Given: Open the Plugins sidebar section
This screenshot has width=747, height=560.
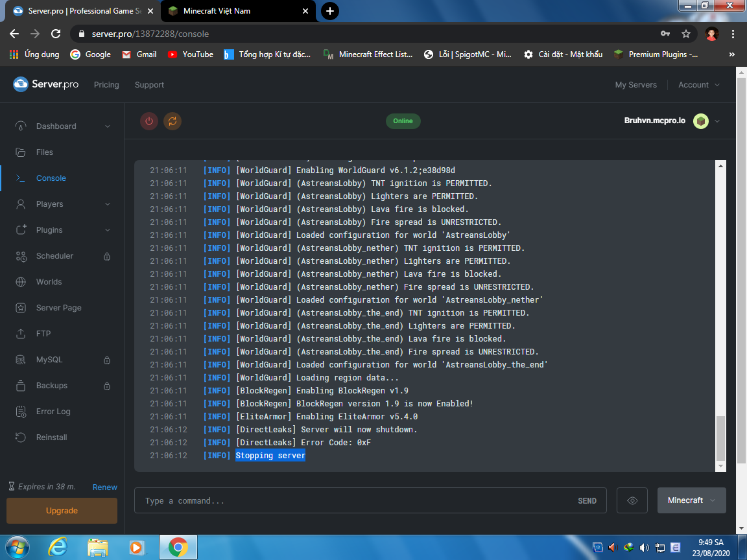Looking at the screenshot, I should click(49, 230).
